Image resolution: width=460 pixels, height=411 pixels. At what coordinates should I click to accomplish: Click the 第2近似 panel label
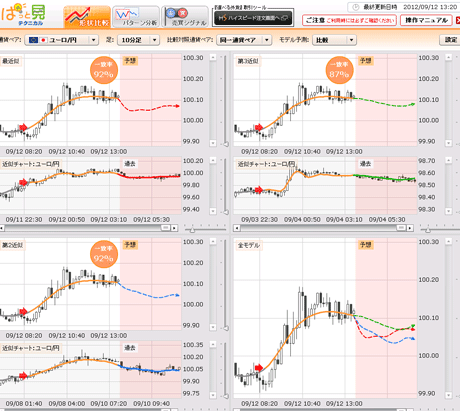(13, 245)
